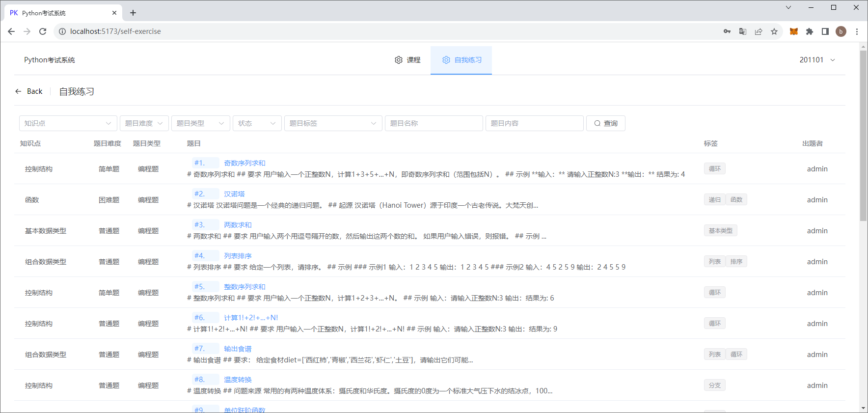Click the 递归 tag on 汉诺塔 row
Image resolution: width=868 pixels, height=413 pixels.
pyautogui.click(x=715, y=200)
